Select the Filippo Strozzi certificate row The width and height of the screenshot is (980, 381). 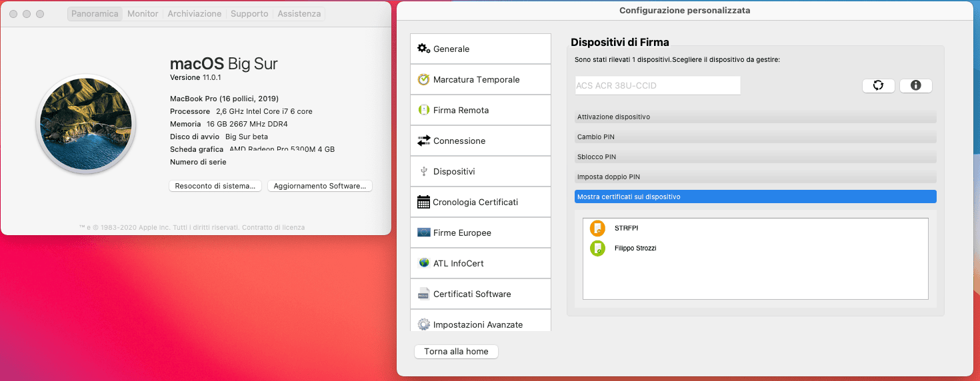[755, 248]
